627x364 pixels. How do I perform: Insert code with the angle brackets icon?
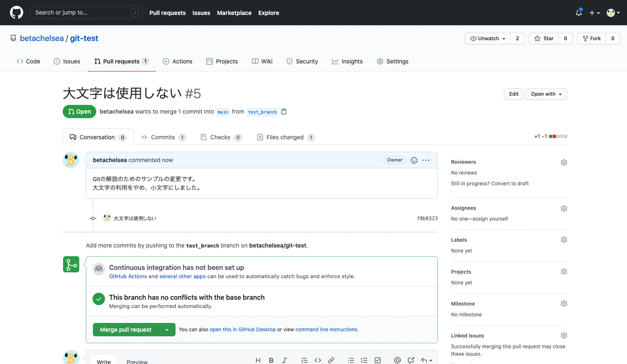tap(318, 360)
